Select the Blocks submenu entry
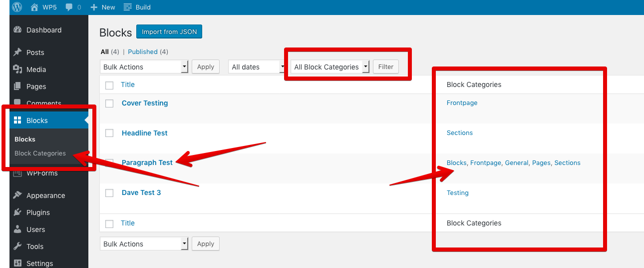644x268 pixels. (x=25, y=139)
